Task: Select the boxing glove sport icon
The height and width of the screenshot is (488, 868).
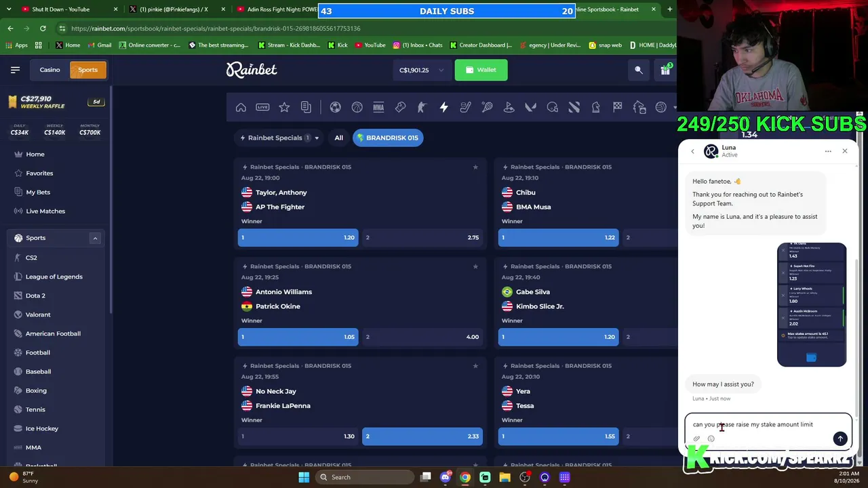Action: point(400,107)
